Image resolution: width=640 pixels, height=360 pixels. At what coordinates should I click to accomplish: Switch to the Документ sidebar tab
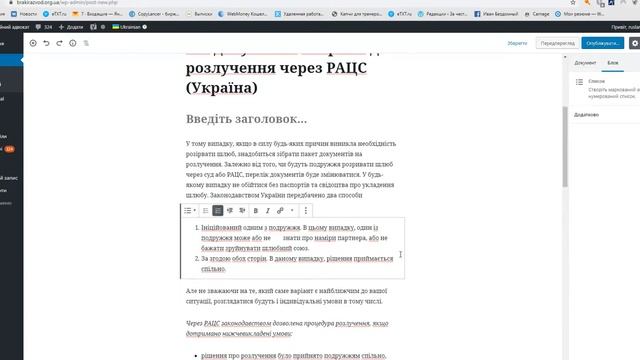coord(585,63)
